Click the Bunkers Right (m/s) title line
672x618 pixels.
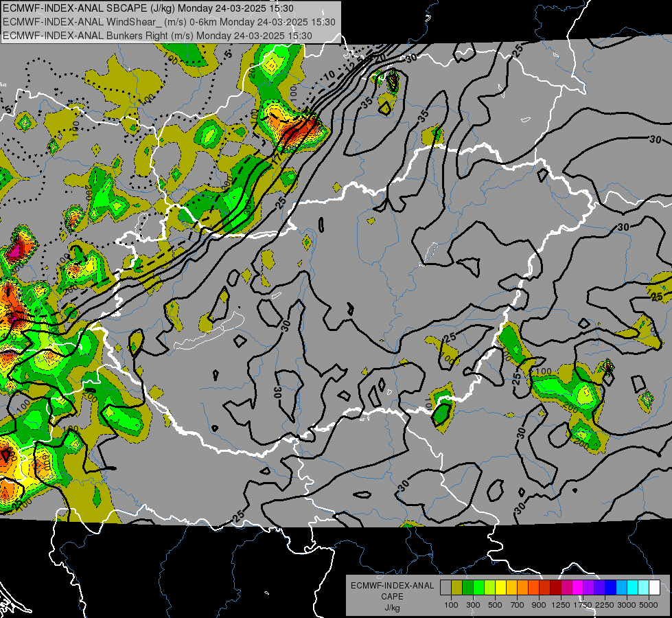[157, 36]
